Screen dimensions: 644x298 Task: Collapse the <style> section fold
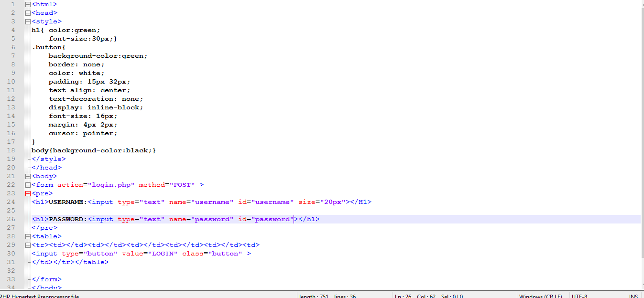(x=27, y=21)
